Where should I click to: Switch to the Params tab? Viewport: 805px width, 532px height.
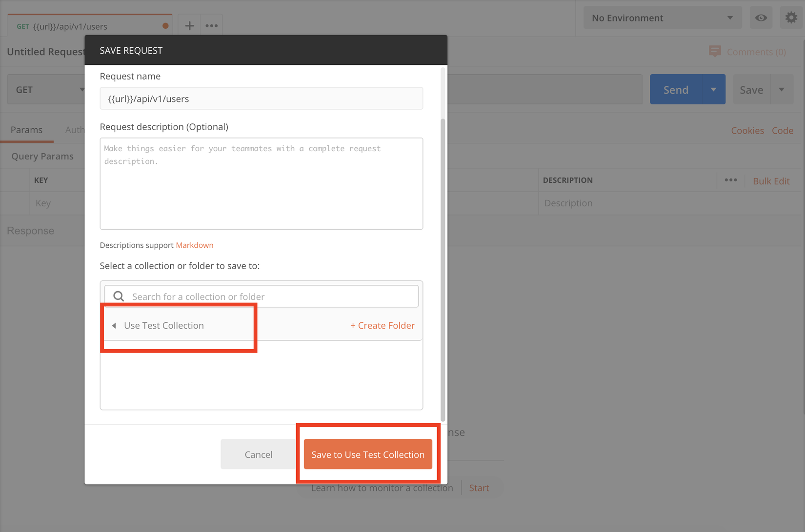tap(27, 130)
